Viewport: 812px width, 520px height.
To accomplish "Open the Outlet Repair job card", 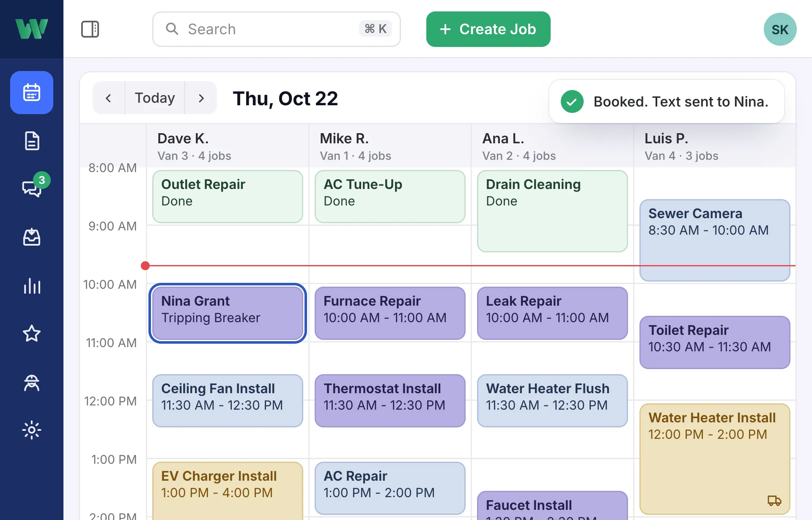I will [228, 197].
